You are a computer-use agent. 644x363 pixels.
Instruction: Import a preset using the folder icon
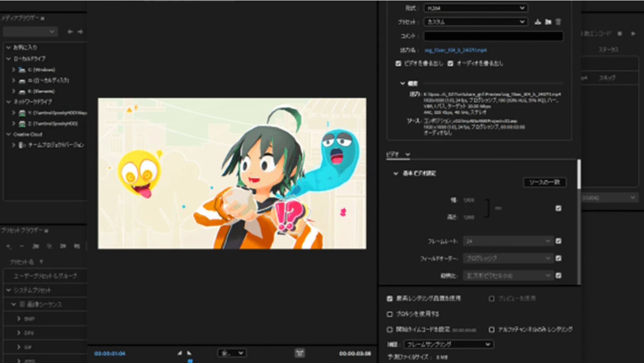pos(548,21)
